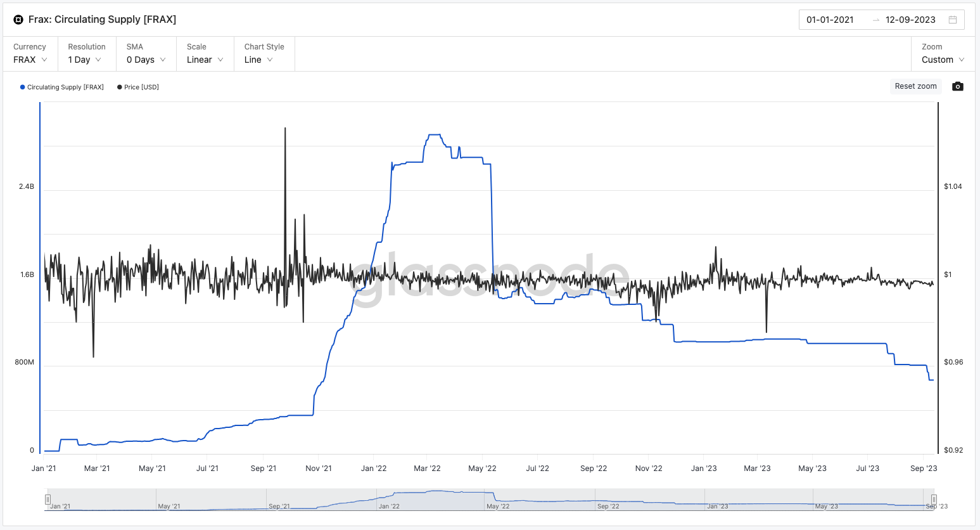The image size is (980, 530).
Task: Open the SMA 0 Days dropdown
Action: point(146,60)
